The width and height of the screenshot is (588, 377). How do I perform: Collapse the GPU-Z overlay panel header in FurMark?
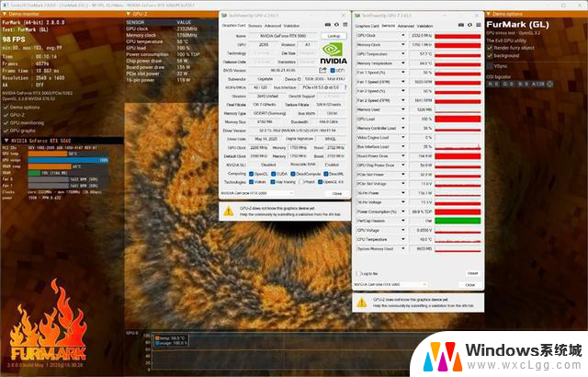click(x=129, y=14)
